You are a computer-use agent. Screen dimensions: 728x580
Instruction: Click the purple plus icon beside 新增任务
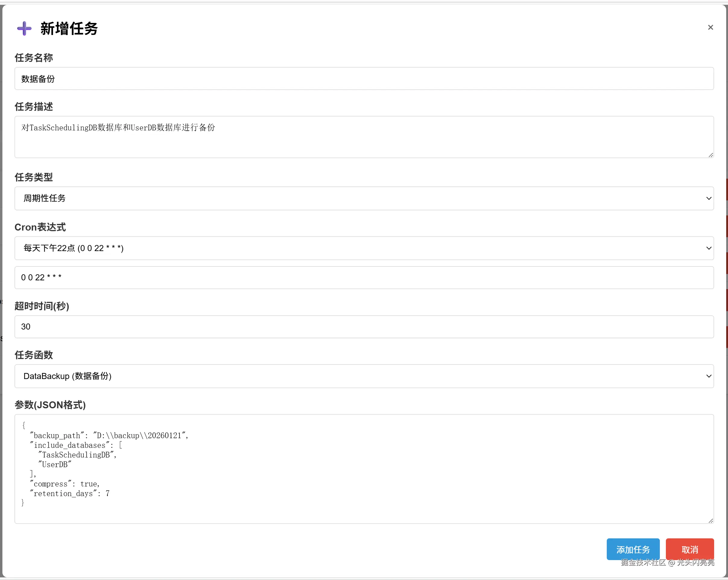[24, 28]
